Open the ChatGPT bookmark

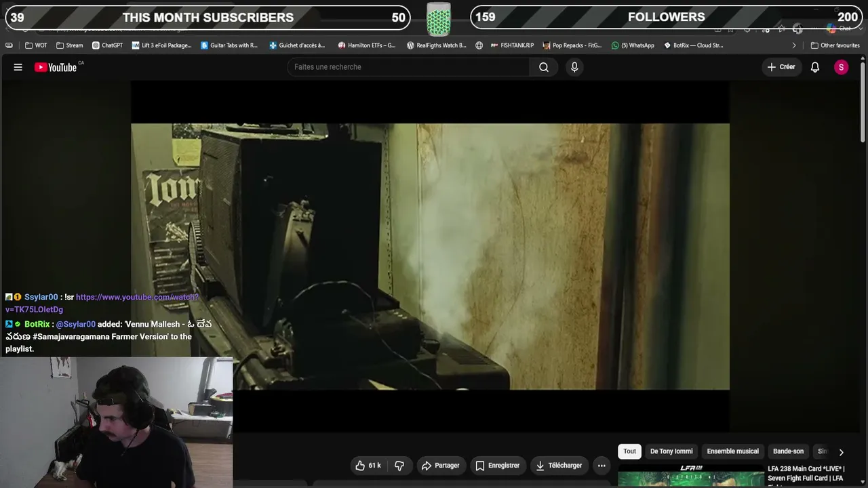point(107,45)
